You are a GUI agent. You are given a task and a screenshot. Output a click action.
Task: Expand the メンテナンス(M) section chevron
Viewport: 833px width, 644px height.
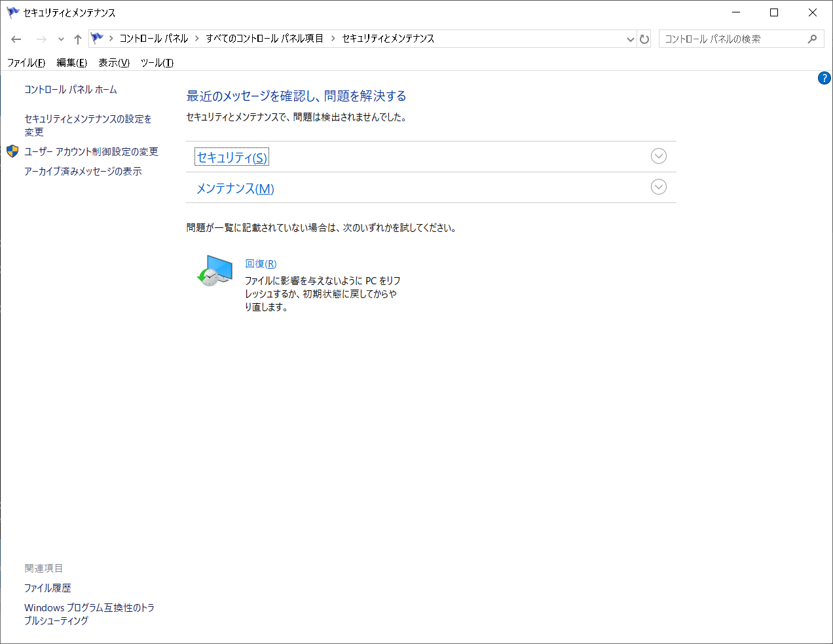click(x=658, y=187)
